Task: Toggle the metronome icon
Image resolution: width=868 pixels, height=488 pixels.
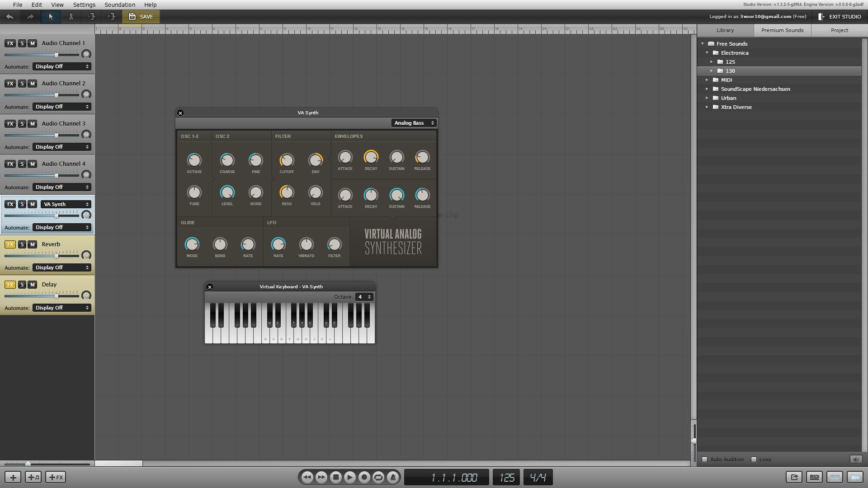Action: coord(393,477)
